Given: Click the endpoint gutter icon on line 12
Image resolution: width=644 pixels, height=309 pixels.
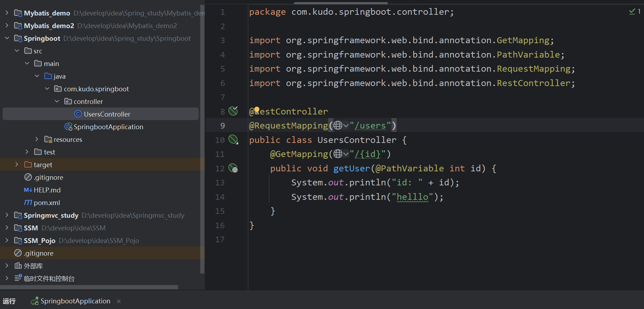Looking at the screenshot, I should (233, 168).
